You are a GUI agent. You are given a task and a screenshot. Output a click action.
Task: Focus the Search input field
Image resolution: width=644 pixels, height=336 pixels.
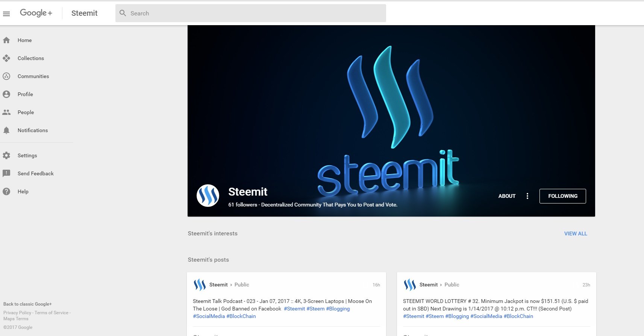coord(251,13)
